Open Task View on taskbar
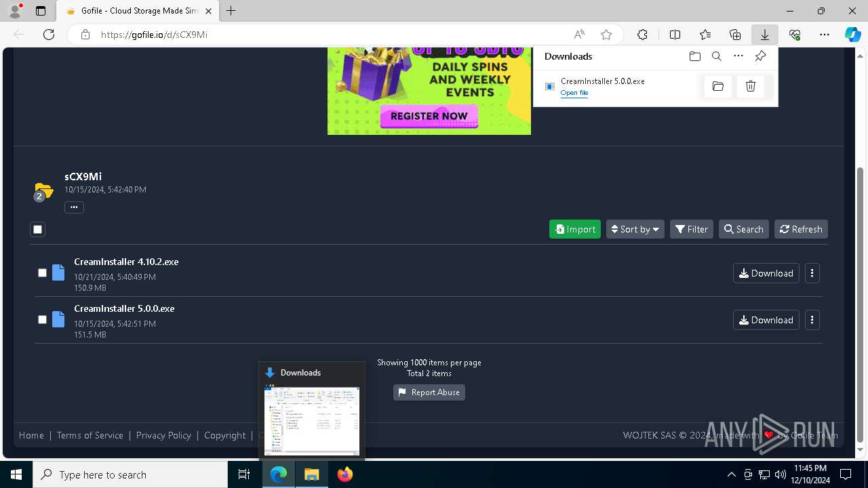The image size is (868, 488). click(x=244, y=474)
